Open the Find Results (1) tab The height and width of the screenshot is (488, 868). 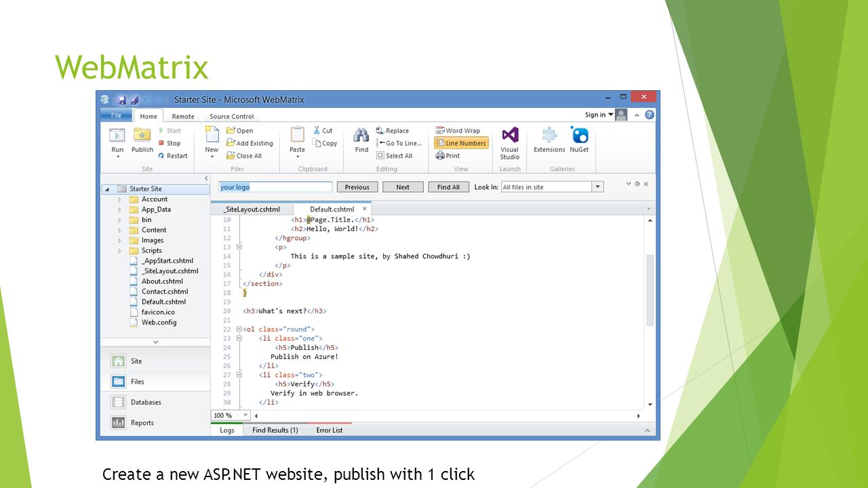tap(275, 430)
